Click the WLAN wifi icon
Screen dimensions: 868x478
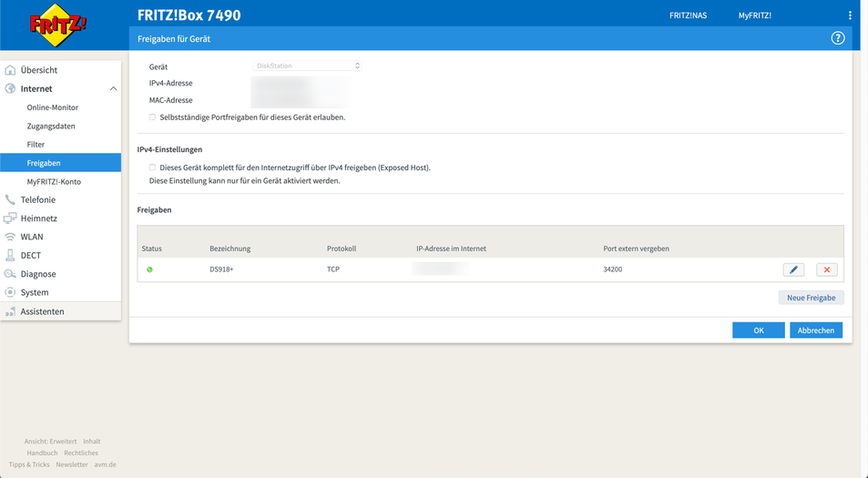(10, 237)
